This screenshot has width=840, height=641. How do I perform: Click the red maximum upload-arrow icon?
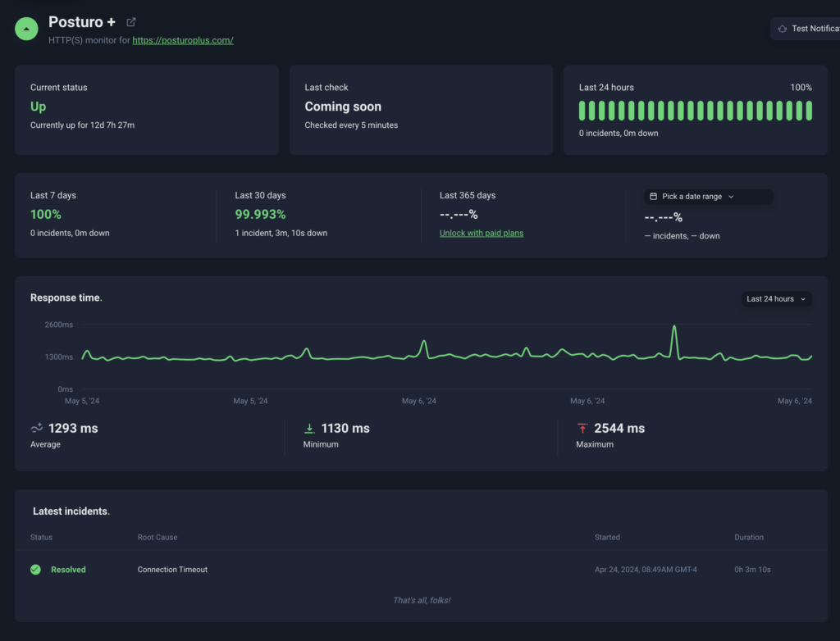(582, 428)
